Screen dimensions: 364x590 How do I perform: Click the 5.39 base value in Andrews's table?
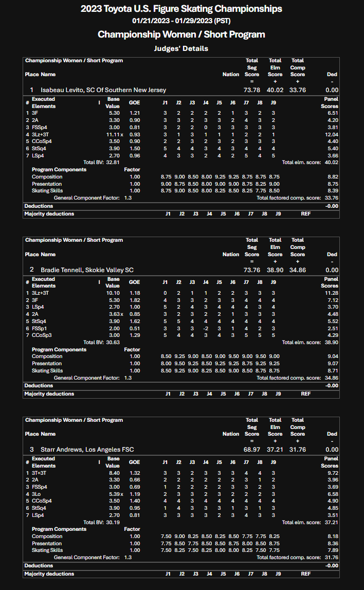(112, 494)
